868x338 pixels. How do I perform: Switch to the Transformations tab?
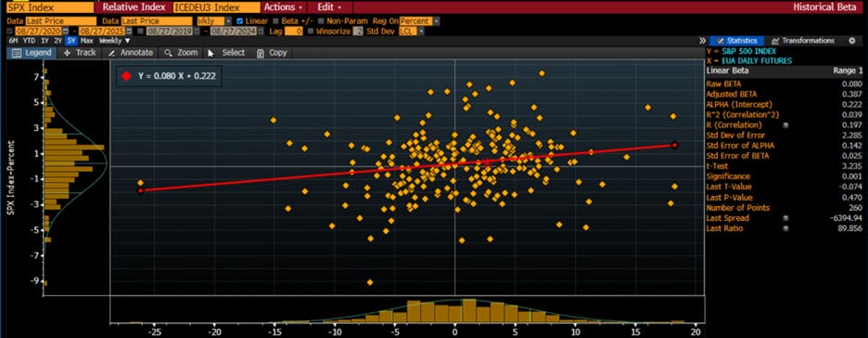pos(802,41)
